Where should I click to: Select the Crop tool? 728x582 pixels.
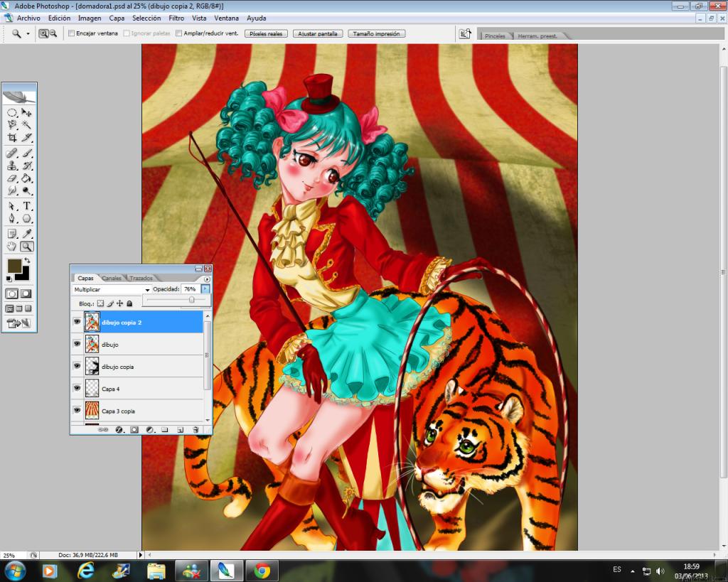12,137
